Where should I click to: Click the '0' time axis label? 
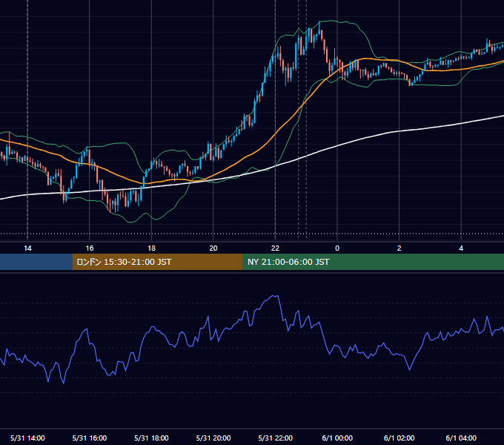point(337,248)
